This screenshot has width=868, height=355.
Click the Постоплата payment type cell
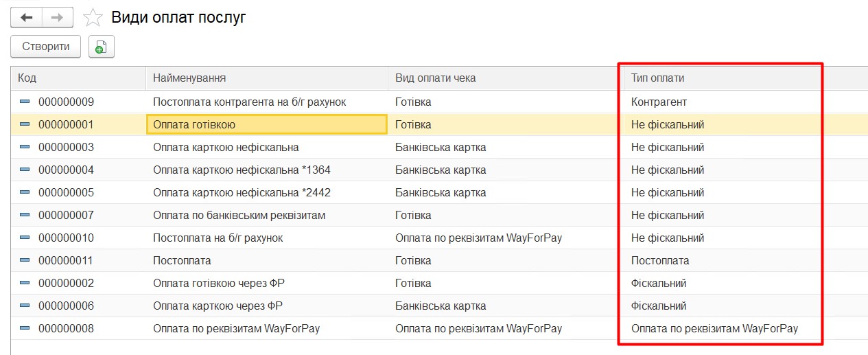[x=660, y=260]
